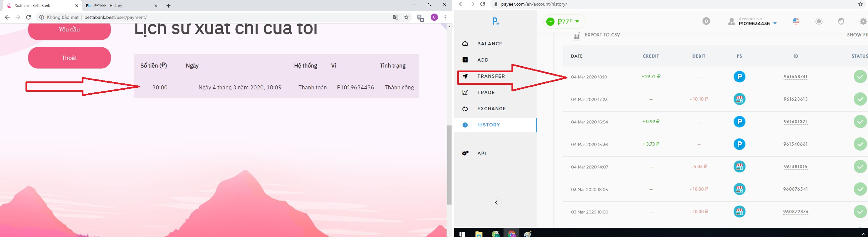The image size is (868, 237).
Task: Open a new browser tab
Action: pos(169,6)
